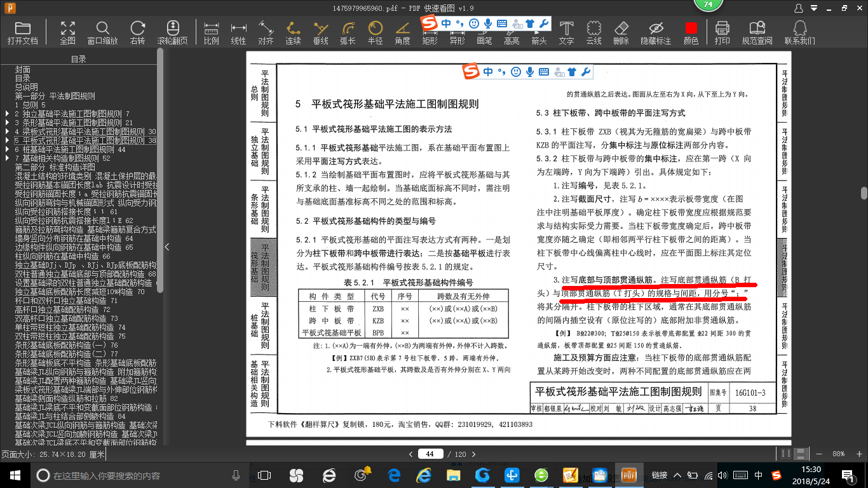The height and width of the screenshot is (488, 868).
Task: Pick the 连续 continuous measurement tool
Action: [293, 32]
